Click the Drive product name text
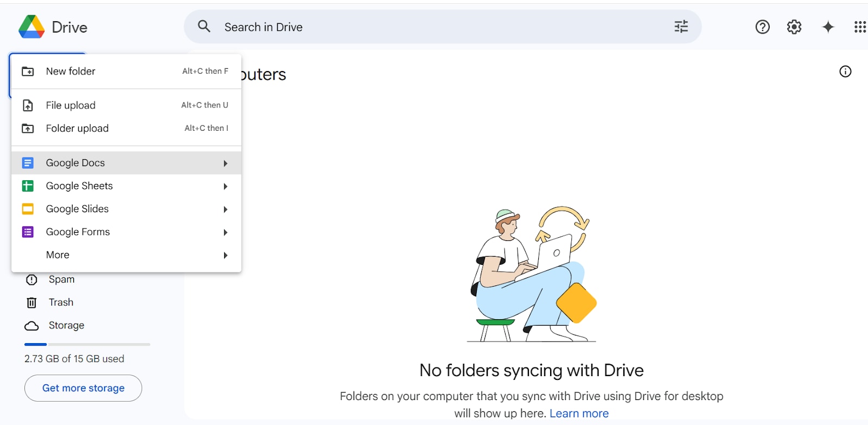The width and height of the screenshot is (868, 425). [x=69, y=27]
